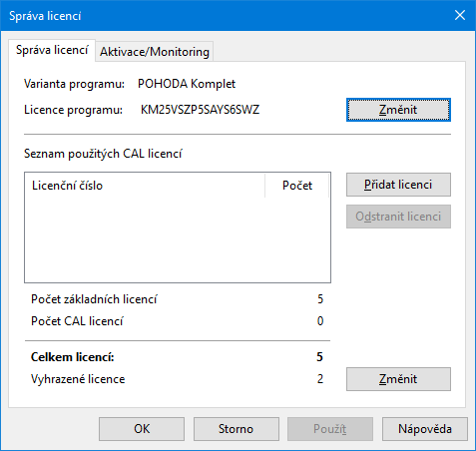Click the Odstranit licenci button

(x=398, y=217)
